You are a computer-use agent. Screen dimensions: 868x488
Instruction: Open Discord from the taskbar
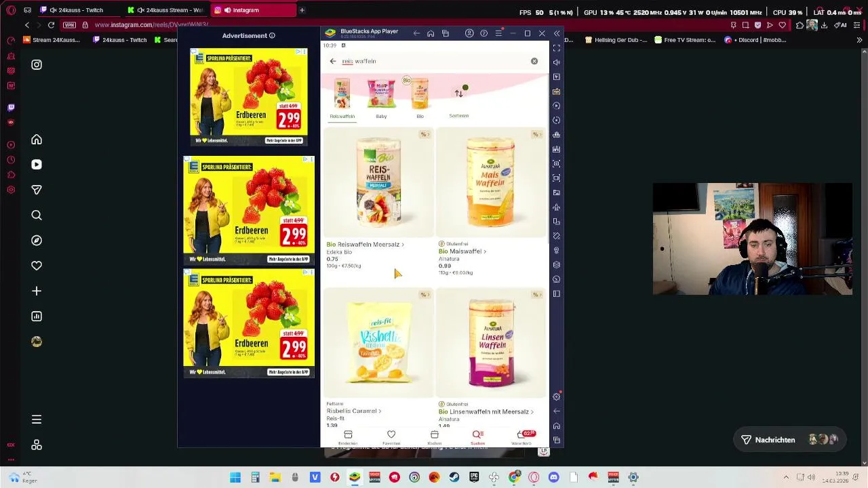[x=554, y=477]
